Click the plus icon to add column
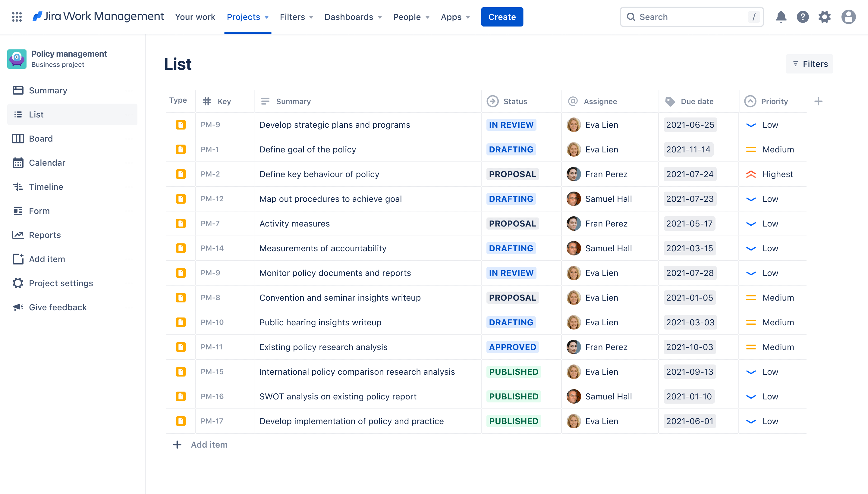 818,101
